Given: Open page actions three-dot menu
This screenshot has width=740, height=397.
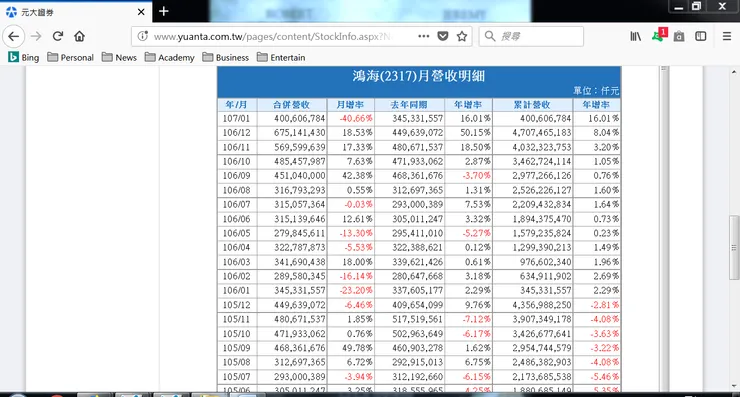Looking at the screenshot, I should (x=423, y=36).
